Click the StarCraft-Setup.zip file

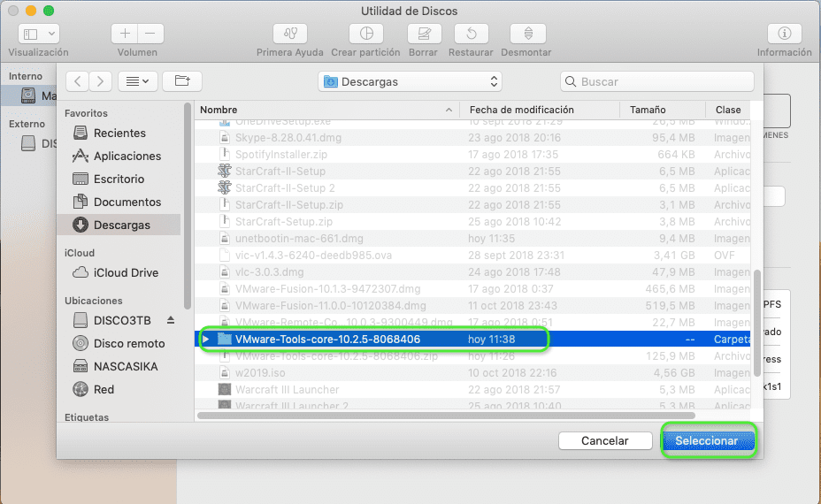pos(284,221)
